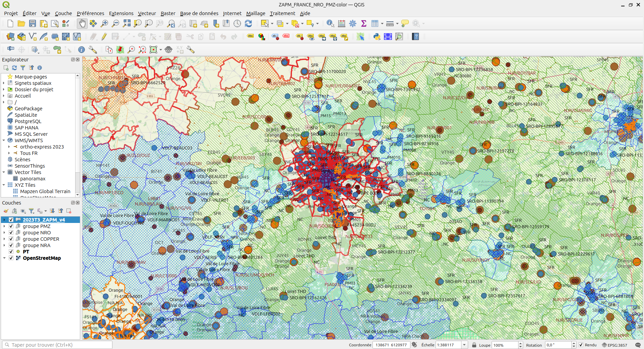Open the help contents book icon
The image size is (644, 349).
(415, 37)
